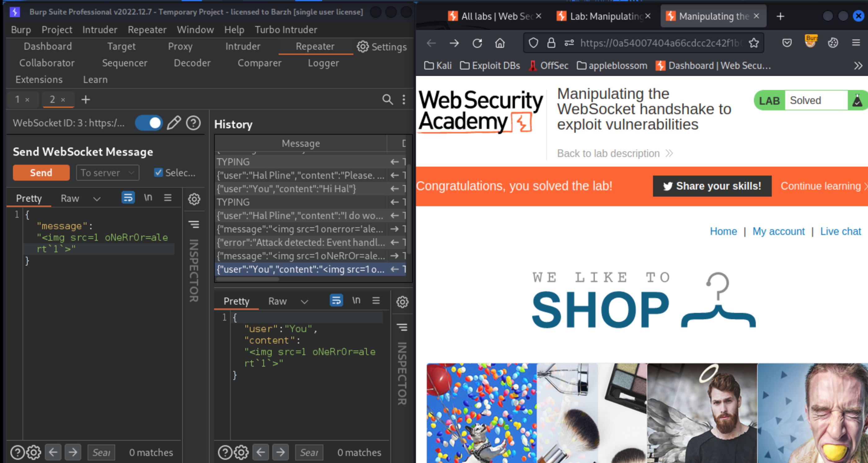Toggle \n display in the history message viewer

pos(356,300)
